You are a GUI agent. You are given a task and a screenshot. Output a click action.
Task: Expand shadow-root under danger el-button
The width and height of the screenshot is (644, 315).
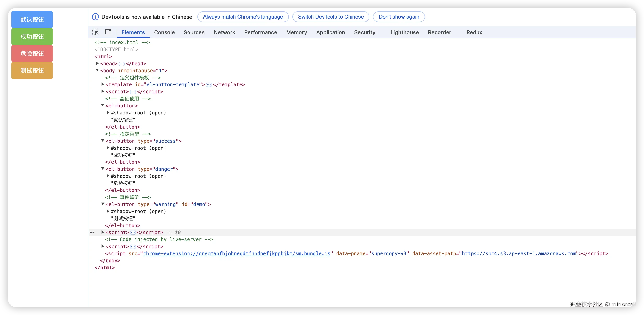[x=108, y=176]
